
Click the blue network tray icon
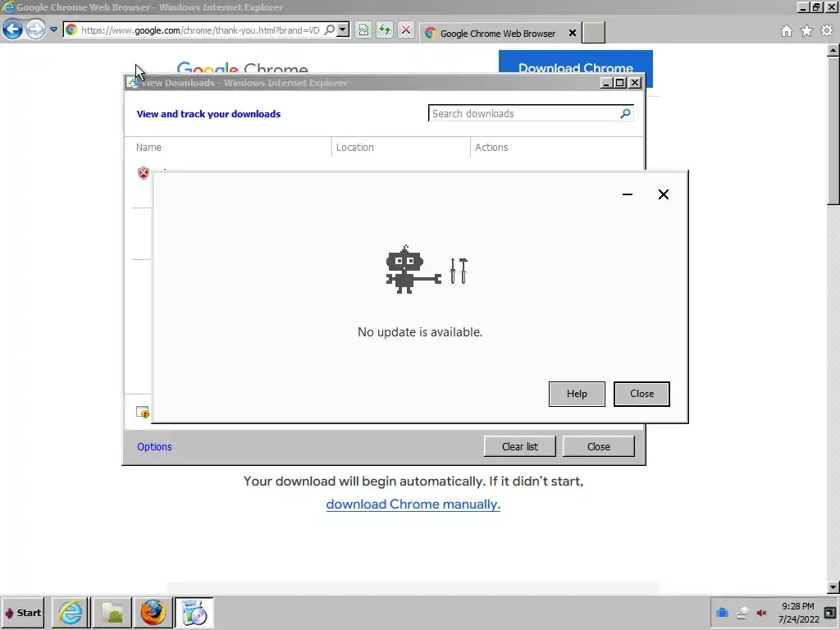pyautogui.click(x=722, y=612)
